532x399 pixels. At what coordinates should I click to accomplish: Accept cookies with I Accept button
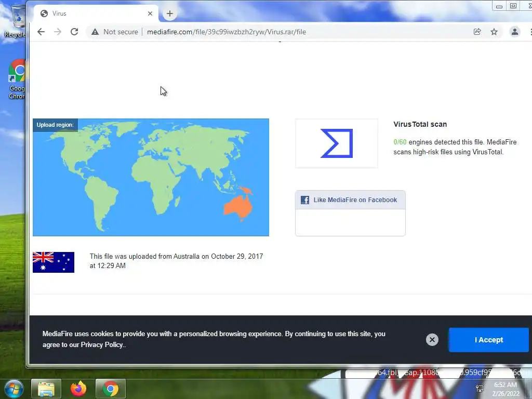tap(488, 340)
